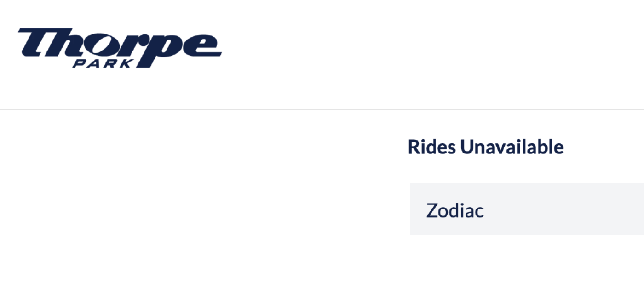Click the grey Zodiac row background
Image resolution: width=644 pixels, height=283 pixels.
[x=575, y=209]
